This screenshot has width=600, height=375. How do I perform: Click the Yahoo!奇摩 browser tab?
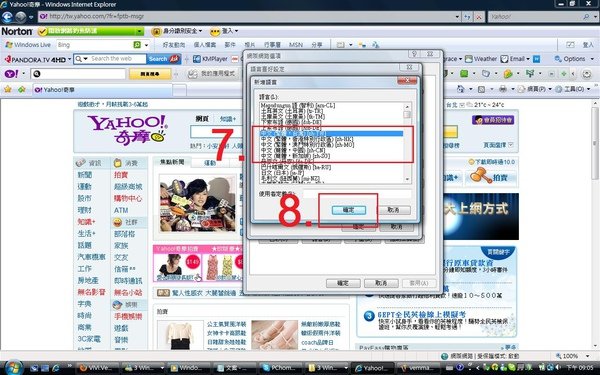coord(103,90)
